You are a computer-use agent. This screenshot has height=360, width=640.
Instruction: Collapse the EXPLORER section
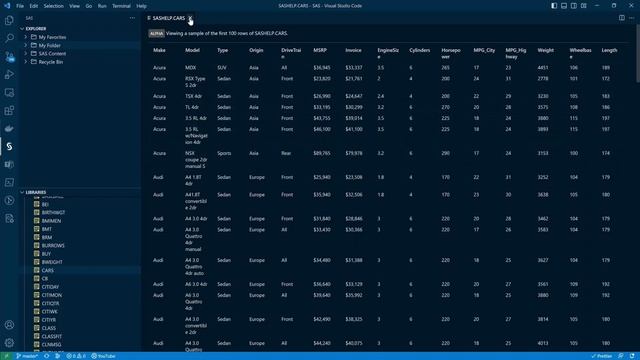36,29
